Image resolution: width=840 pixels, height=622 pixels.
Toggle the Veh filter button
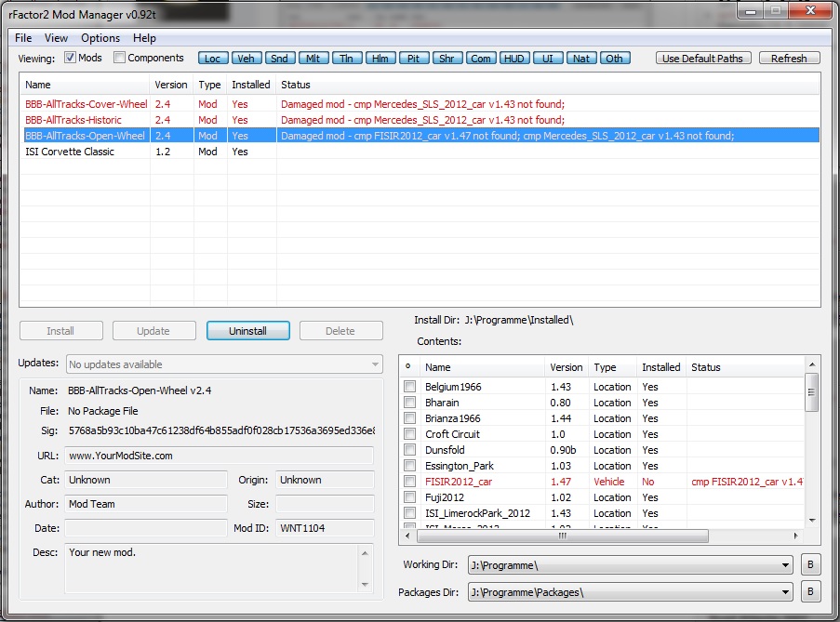coord(246,59)
